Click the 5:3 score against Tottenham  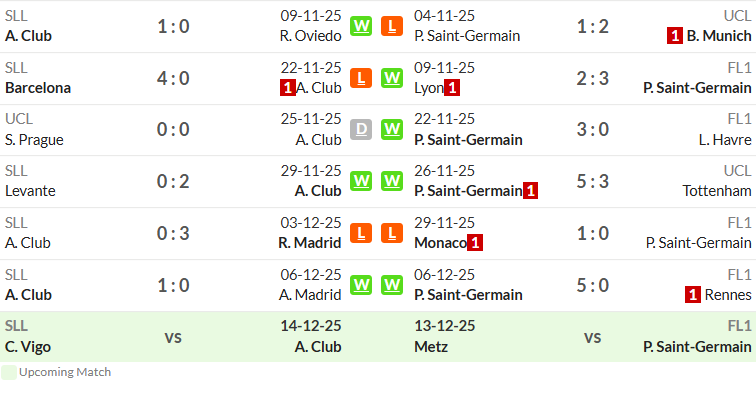(x=593, y=181)
